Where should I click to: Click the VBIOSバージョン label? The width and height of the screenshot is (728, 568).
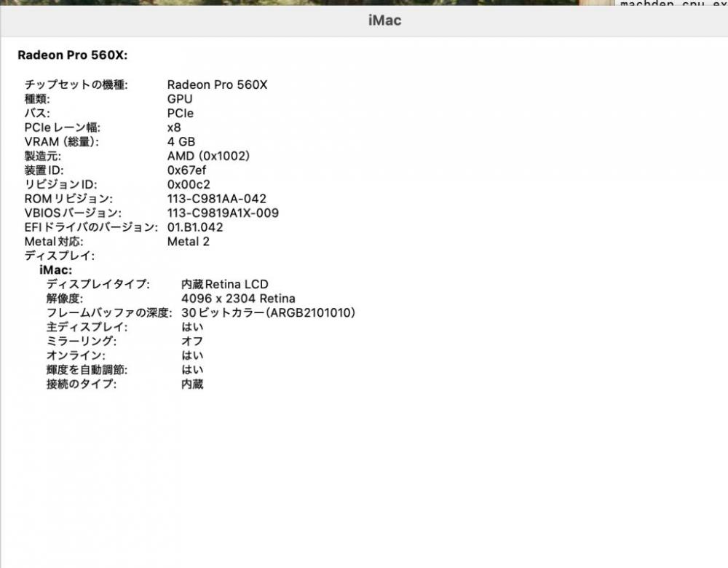tap(73, 213)
